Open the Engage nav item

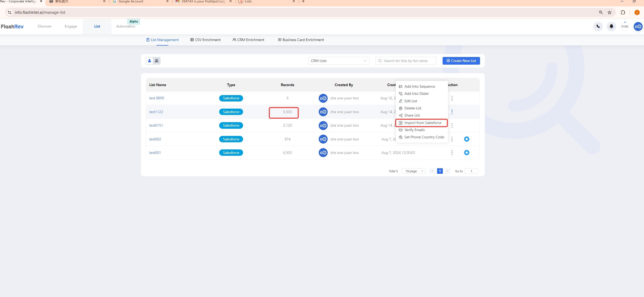71,26
